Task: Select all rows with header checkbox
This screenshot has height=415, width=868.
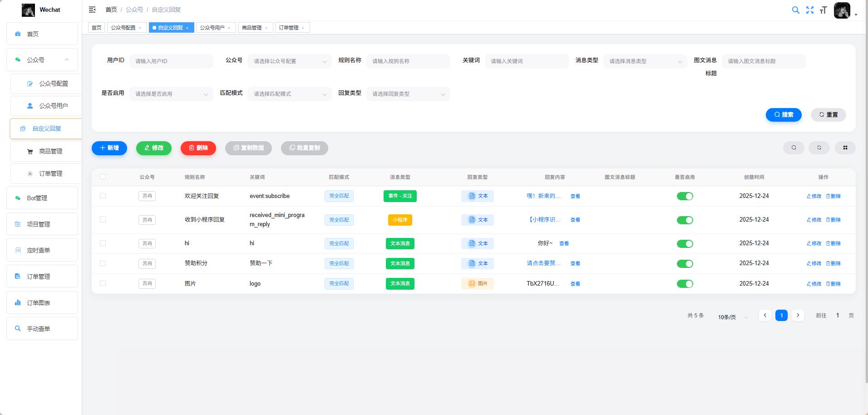Action: [x=103, y=177]
